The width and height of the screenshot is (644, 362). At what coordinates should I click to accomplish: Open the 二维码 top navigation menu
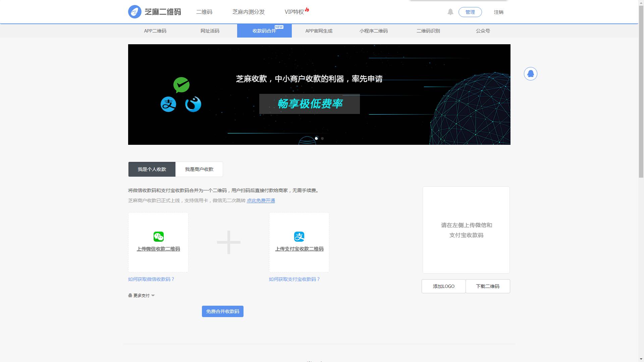204,12
